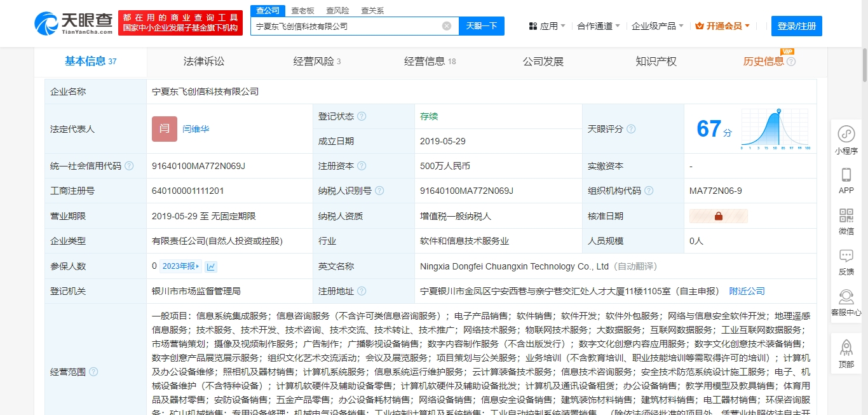Image resolution: width=868 pixels, height=415 pixels.
Task: Click the 有限责任公司(自然人投资或控股) company type
Action: click(x=217, y=241)
